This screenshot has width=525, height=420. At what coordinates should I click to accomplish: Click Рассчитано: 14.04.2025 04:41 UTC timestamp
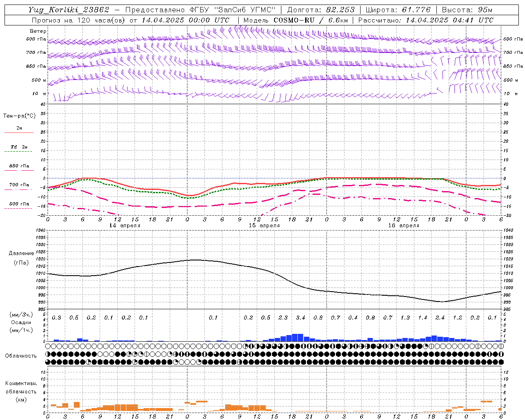(x=426, y=20)
